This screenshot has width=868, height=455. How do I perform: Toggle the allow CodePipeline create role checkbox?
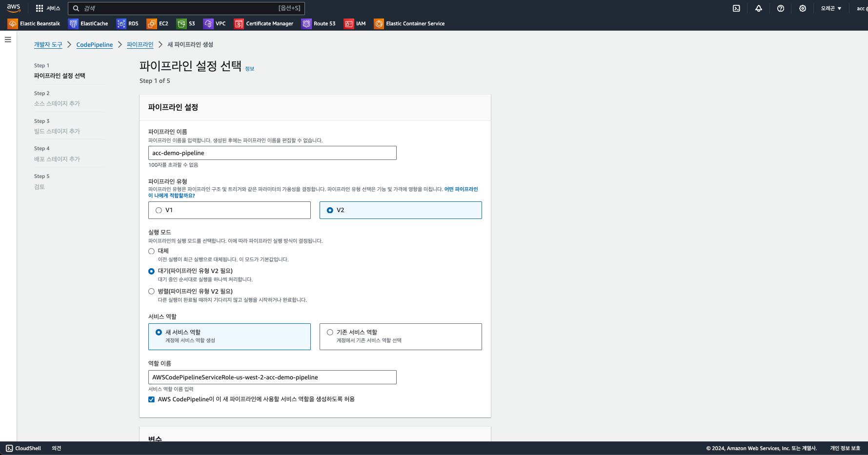pos(151,399)
